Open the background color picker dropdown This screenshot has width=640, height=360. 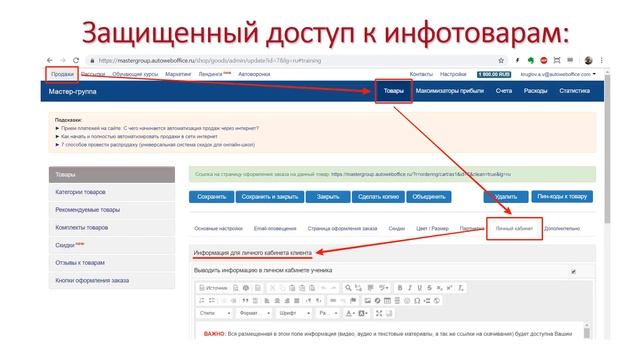(x=363, y=313)
